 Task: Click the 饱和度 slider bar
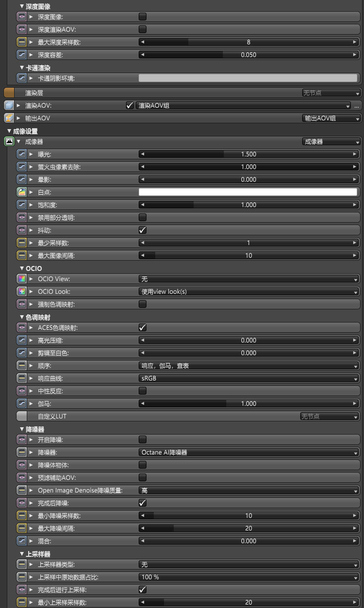249,205
